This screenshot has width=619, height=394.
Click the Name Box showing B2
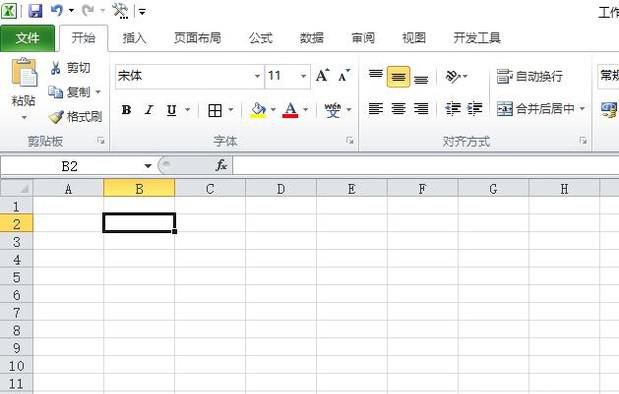point(70,166)
